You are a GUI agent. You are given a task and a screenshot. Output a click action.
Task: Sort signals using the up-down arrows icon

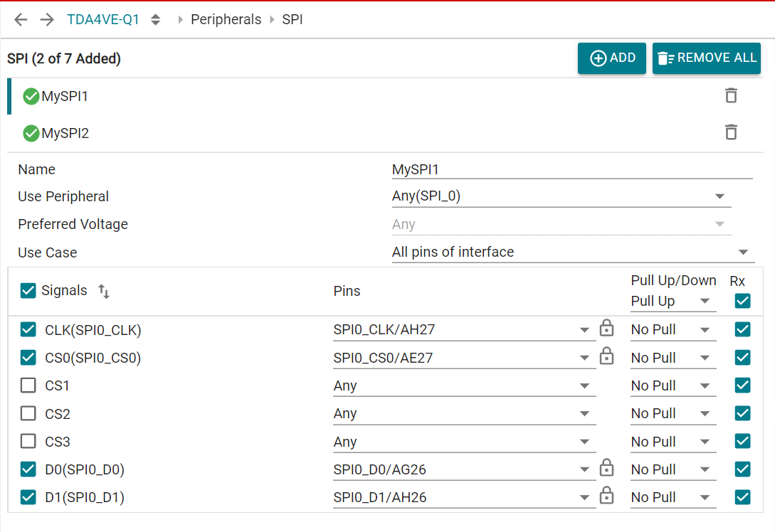pyautogui.click(x=104, y=291)
